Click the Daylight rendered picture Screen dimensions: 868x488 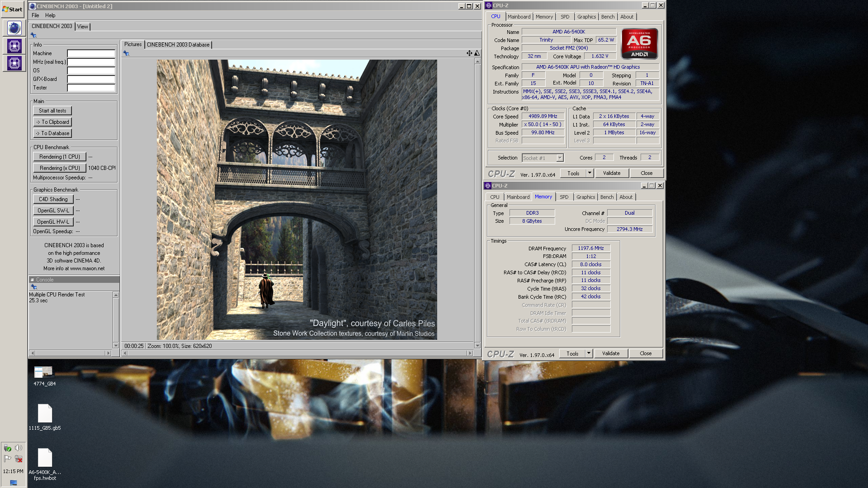(297, 200)
